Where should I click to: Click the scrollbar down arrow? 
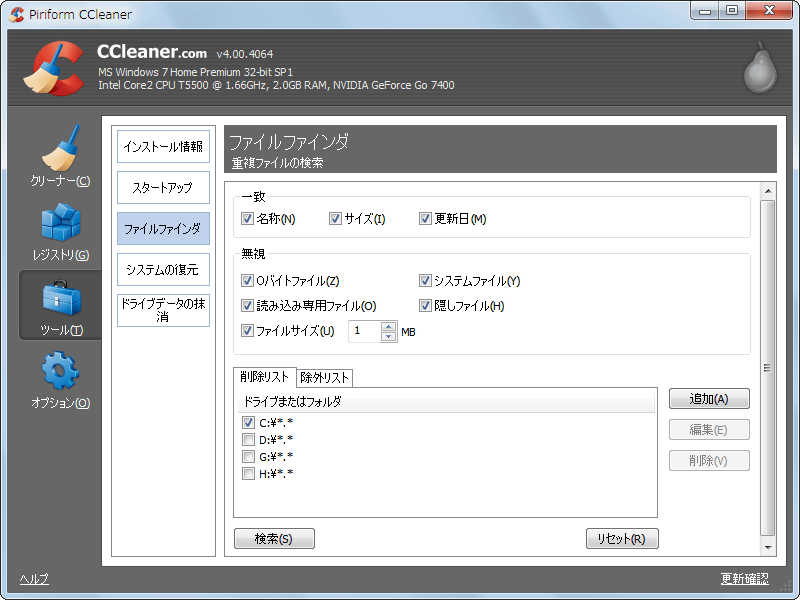[768, 547]
